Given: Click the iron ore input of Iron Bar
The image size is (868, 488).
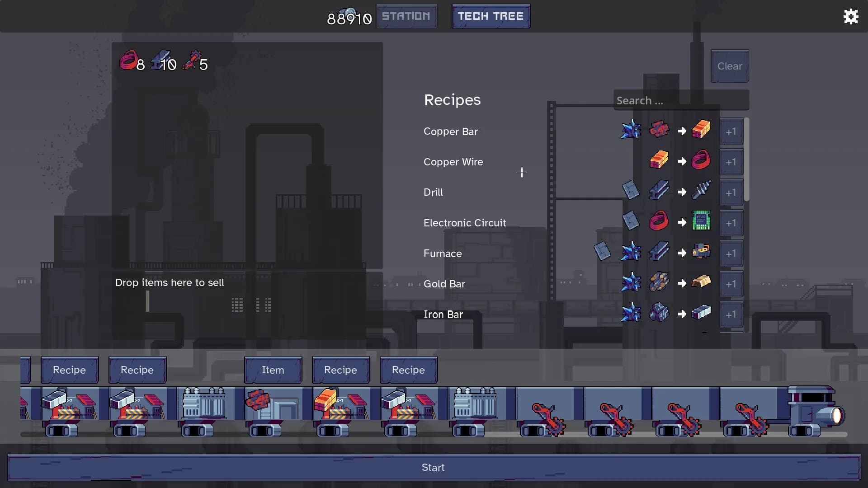Looking at the screenshot, I should click(659, 312).
